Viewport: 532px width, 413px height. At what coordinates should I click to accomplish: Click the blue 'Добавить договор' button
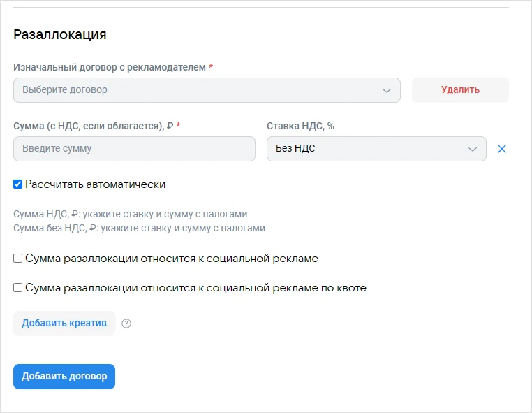(x=64, y=377)
